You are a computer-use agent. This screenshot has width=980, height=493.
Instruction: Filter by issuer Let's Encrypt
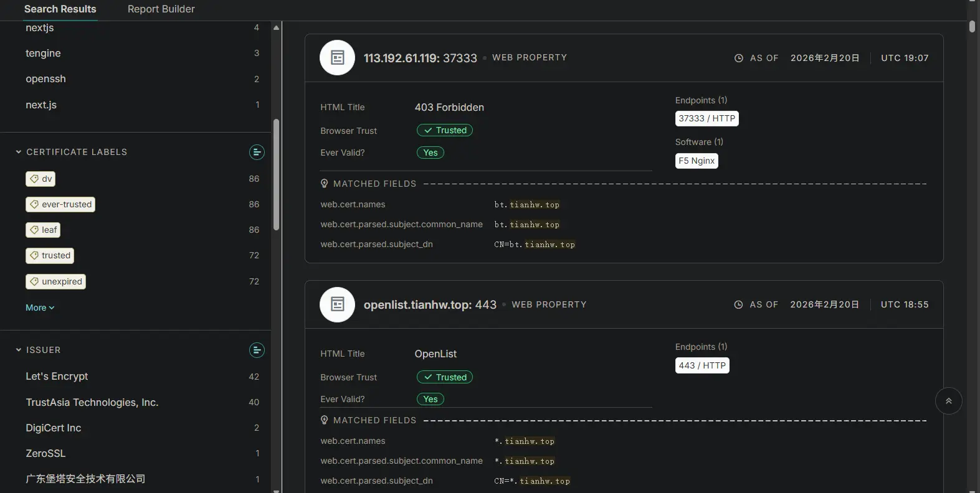tap(57, 377)
